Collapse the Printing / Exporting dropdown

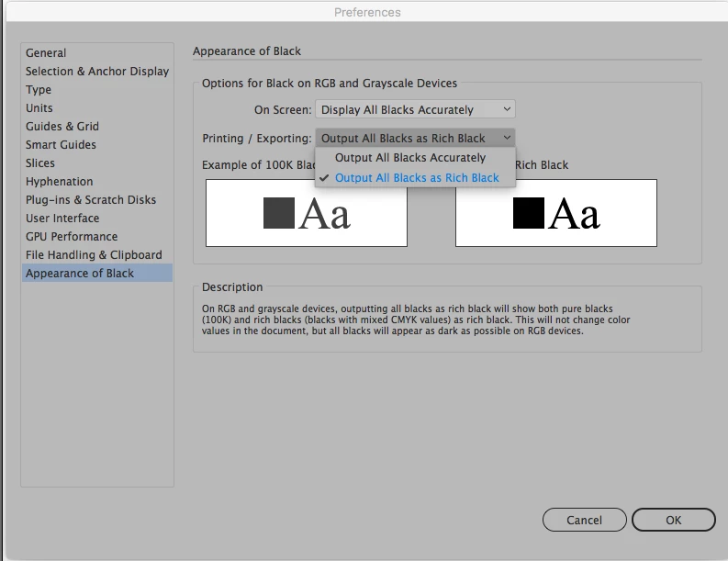click(x=415, y=138)
